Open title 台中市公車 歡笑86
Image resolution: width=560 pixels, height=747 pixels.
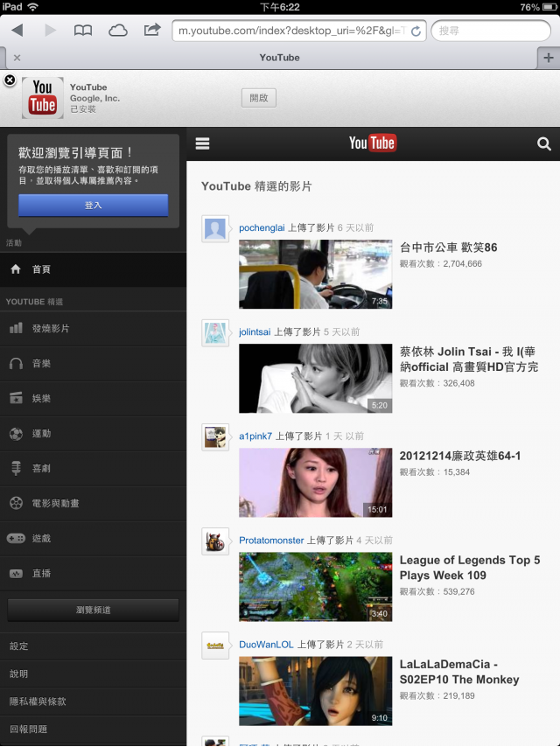click(x=449, y=248)
